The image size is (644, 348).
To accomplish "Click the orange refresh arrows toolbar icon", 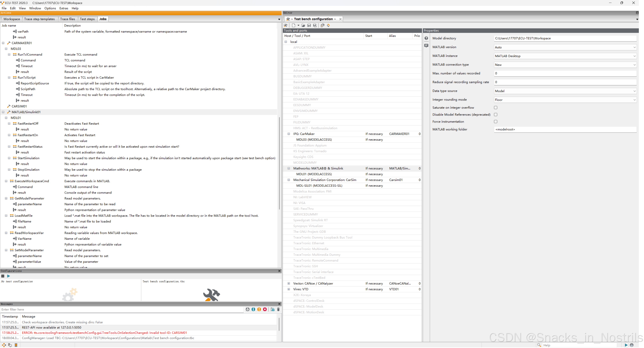I will (x=328, y=25).
